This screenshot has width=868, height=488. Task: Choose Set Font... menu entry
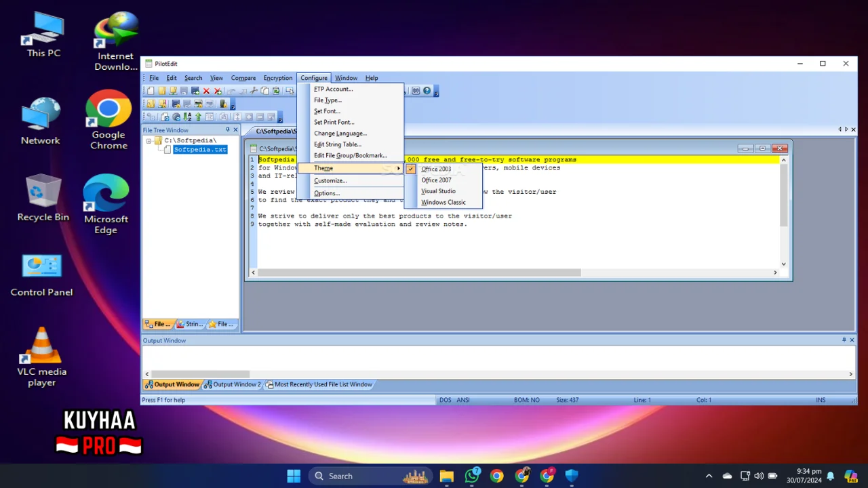(x=351, y=111)
